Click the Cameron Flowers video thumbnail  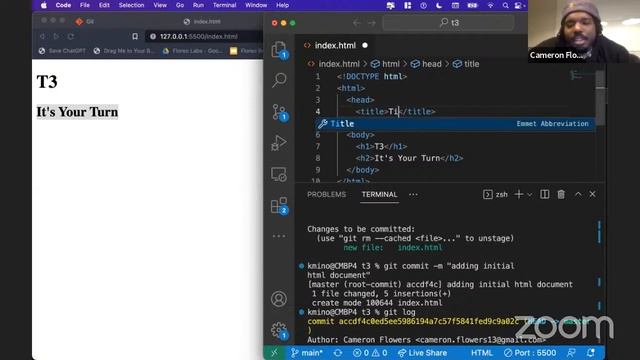point(584,31)
